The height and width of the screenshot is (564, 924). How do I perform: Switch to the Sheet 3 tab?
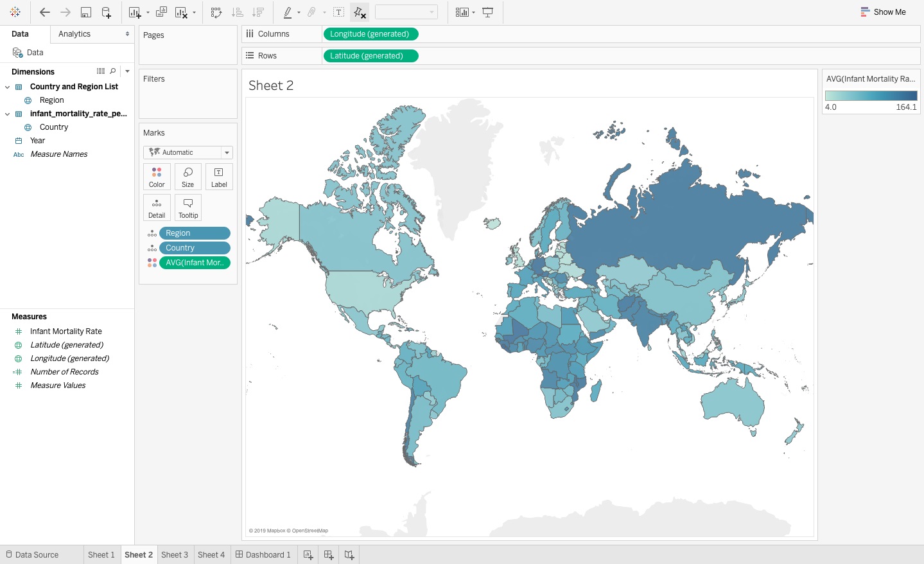coord(175,555)
